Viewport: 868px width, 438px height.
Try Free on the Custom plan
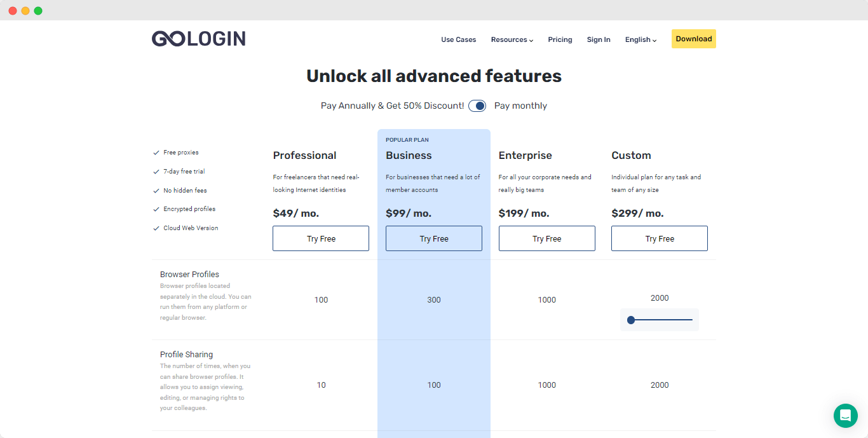tap(660, 238)
